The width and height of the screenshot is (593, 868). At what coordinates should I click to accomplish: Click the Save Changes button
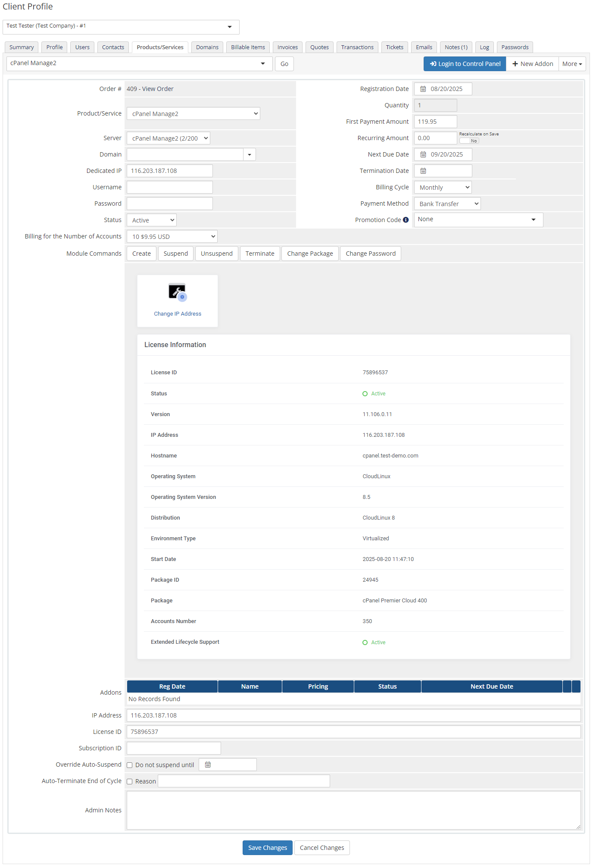(268, 848)
